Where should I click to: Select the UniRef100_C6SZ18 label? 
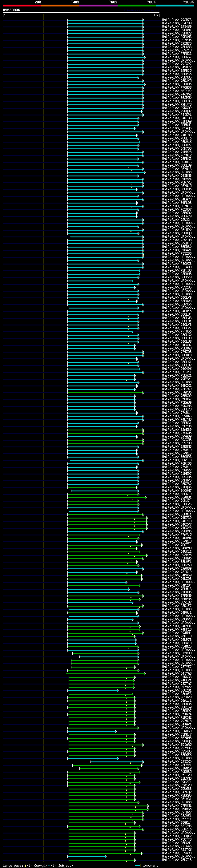[x=177, y=50]
